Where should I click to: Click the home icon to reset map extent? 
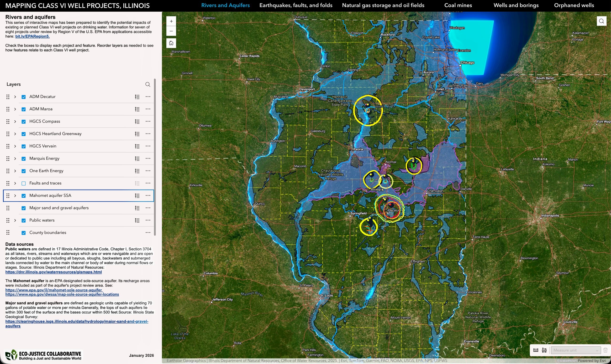[x=171, y=43]
